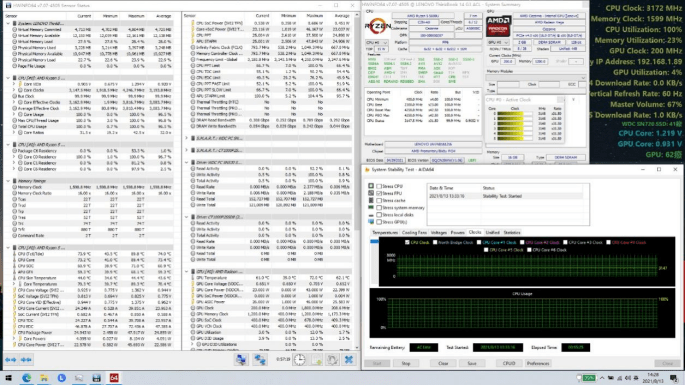Open the CPU #0 selector dropdown in System Summary
This screenshot has height=386, width=685.
(x=377, y=43)
